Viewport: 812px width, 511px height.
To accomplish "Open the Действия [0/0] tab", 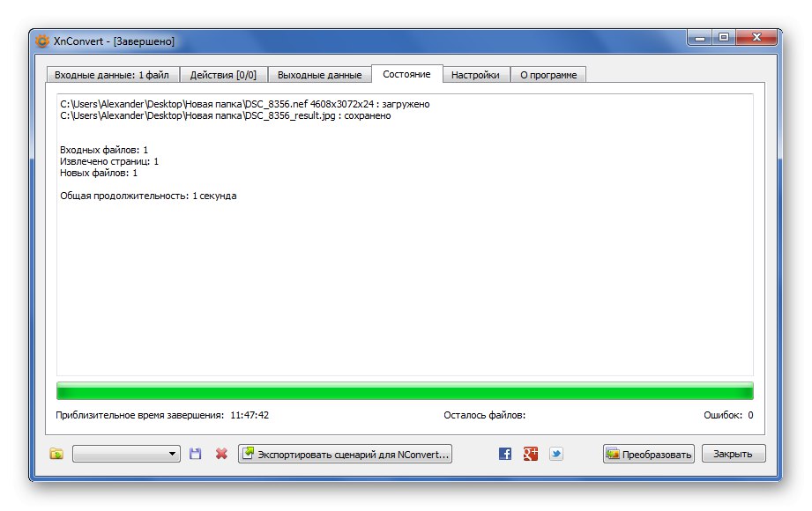I will point(223,75).
